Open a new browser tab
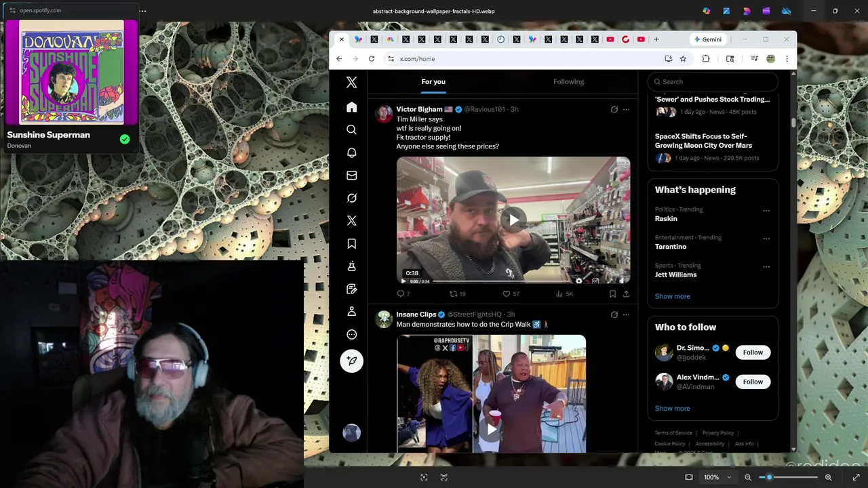 click(x=656, y=39)
